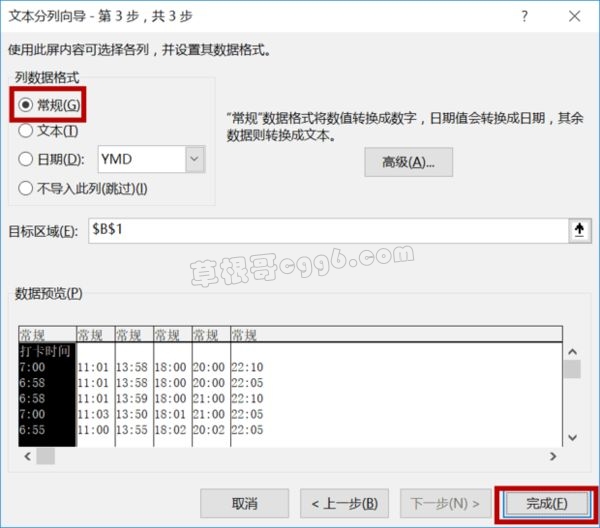600x528 pixels.
Task: Click the 完成(F) finish button
Action: point(546,504)
